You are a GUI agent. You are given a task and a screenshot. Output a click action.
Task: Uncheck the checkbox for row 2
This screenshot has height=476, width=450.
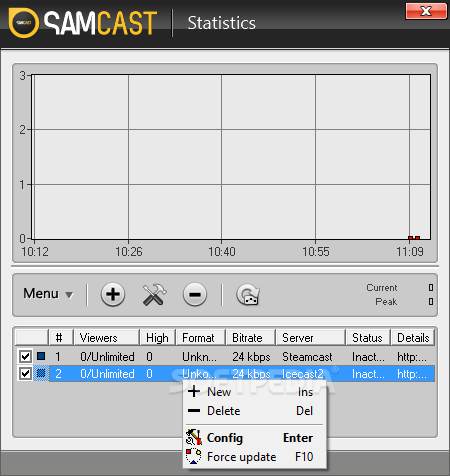(25, 373)
